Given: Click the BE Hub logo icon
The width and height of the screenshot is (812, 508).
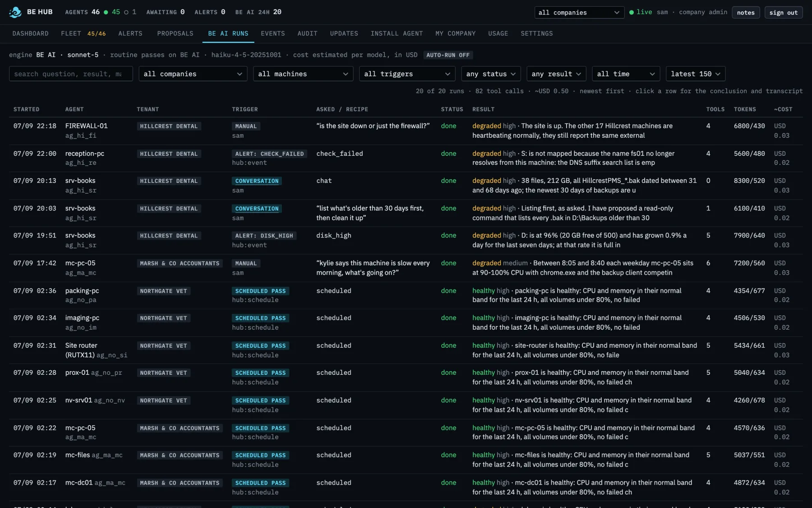Looking at the screenshot, I should [15, 12].
